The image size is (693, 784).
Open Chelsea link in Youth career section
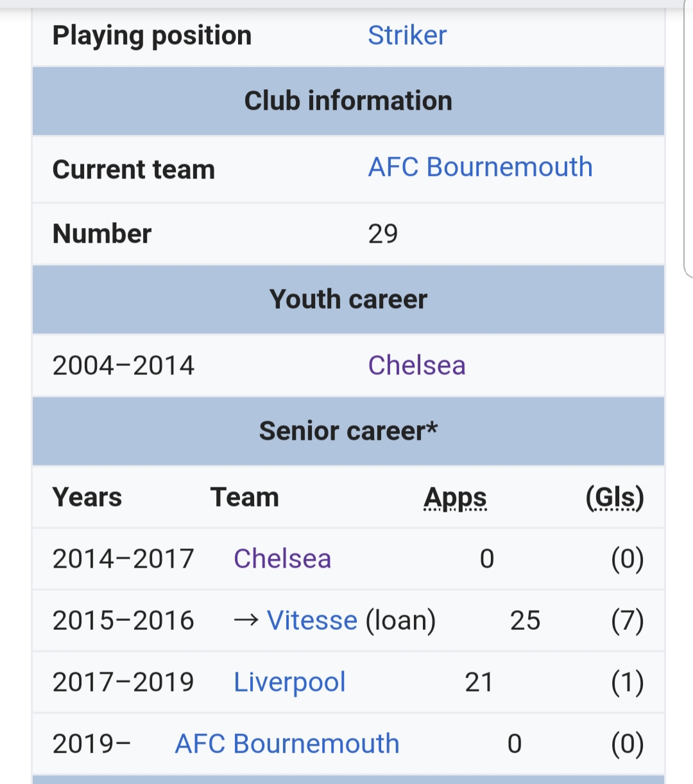click(x=416, y=365)
